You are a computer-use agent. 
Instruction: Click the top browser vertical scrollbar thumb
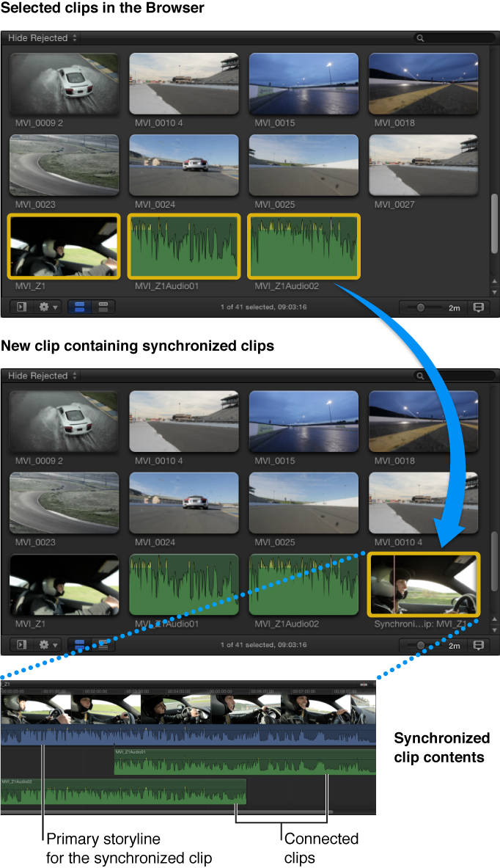tap(494, 224)
